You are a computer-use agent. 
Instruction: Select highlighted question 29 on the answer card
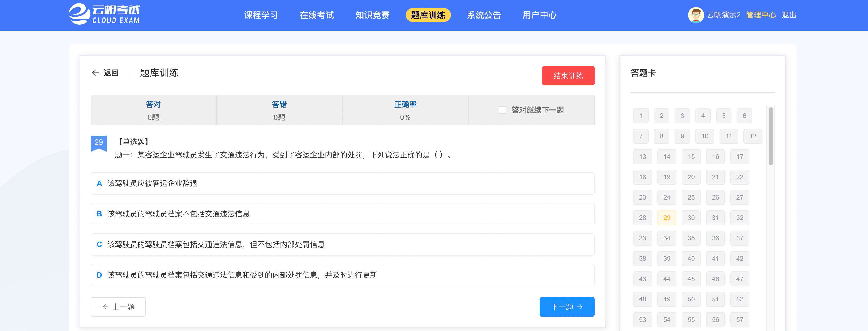[667, 218]
